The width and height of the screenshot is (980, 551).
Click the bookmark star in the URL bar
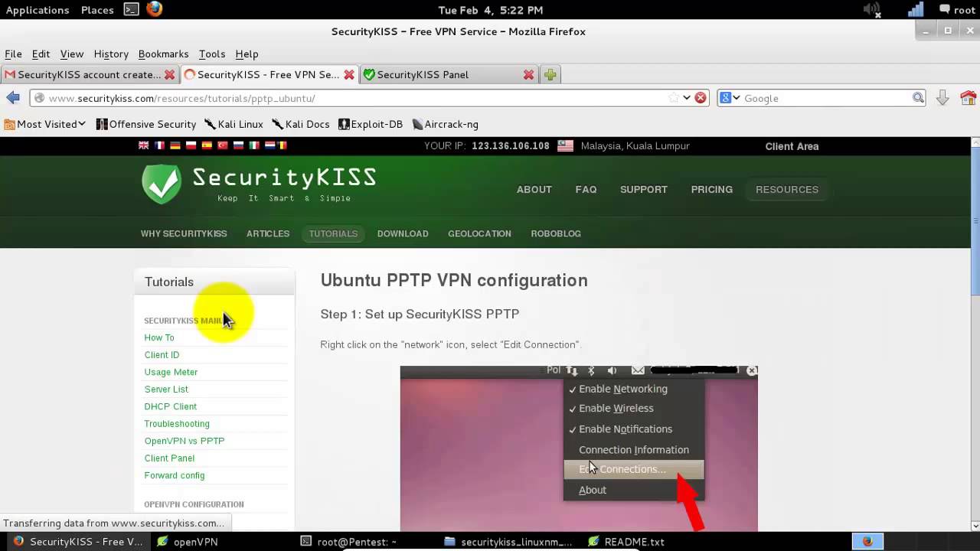click(674, 98)
